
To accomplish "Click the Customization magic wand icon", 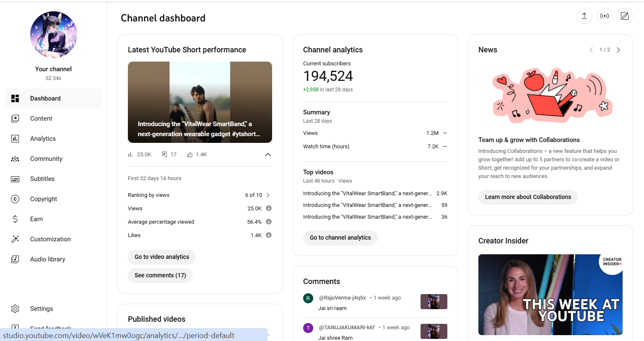I will (x=15, y=239).
